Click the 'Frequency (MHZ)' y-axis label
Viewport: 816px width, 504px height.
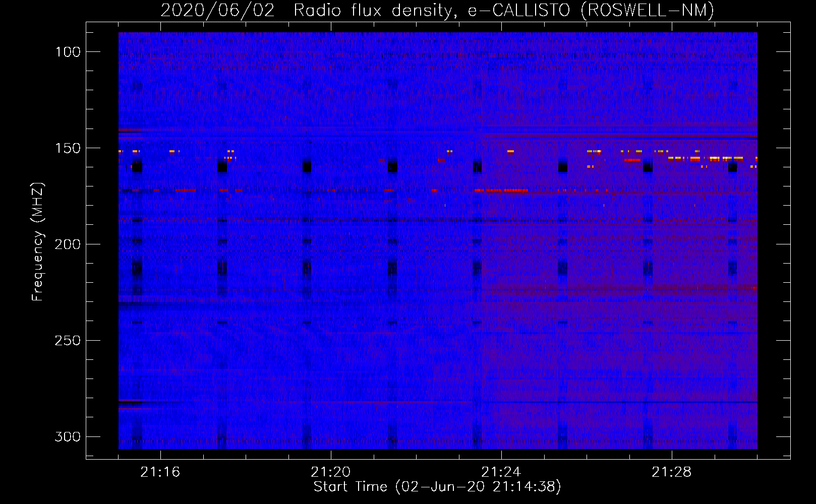(38, 241)
